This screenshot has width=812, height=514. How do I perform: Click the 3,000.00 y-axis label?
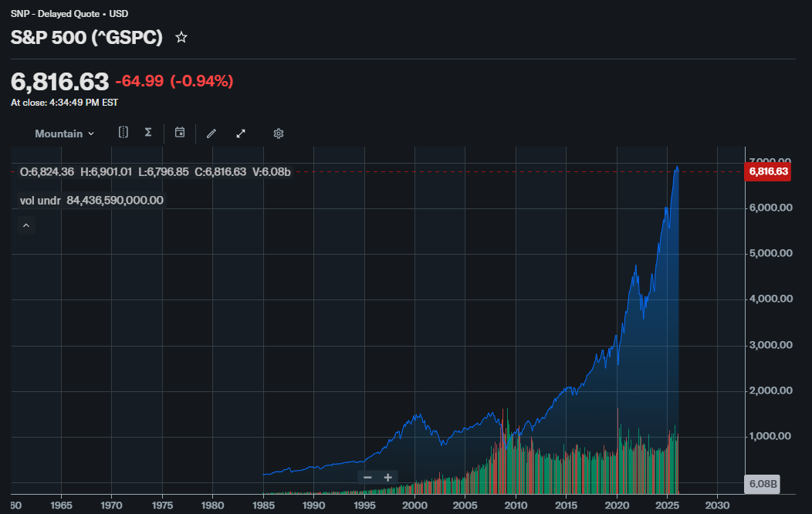(x=771, y=345)
